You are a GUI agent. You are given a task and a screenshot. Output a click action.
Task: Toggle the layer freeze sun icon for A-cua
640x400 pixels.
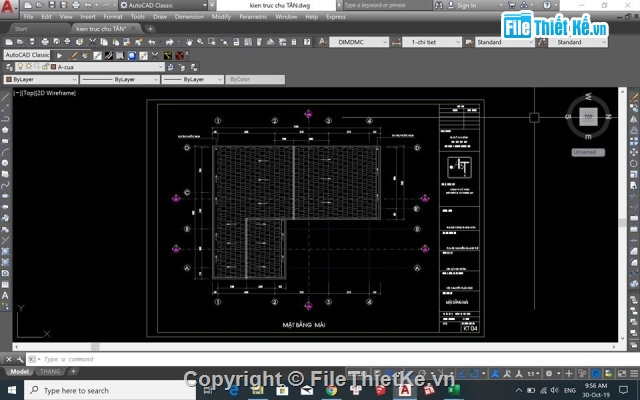(29, 67)
